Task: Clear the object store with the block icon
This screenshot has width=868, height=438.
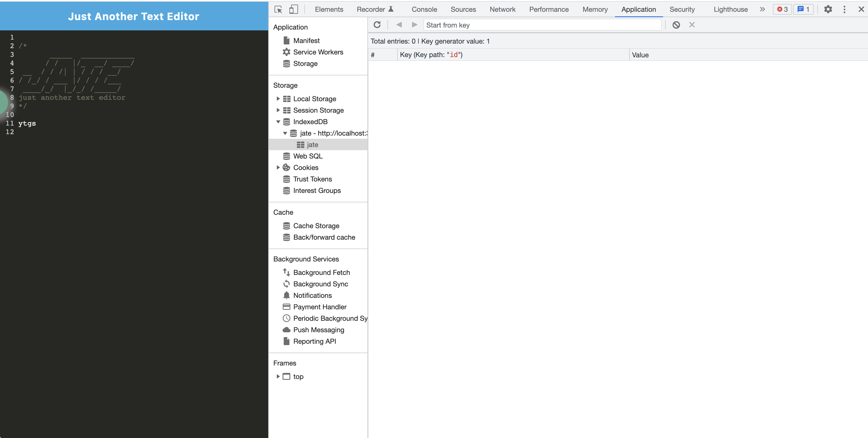Action: point(676,25)
